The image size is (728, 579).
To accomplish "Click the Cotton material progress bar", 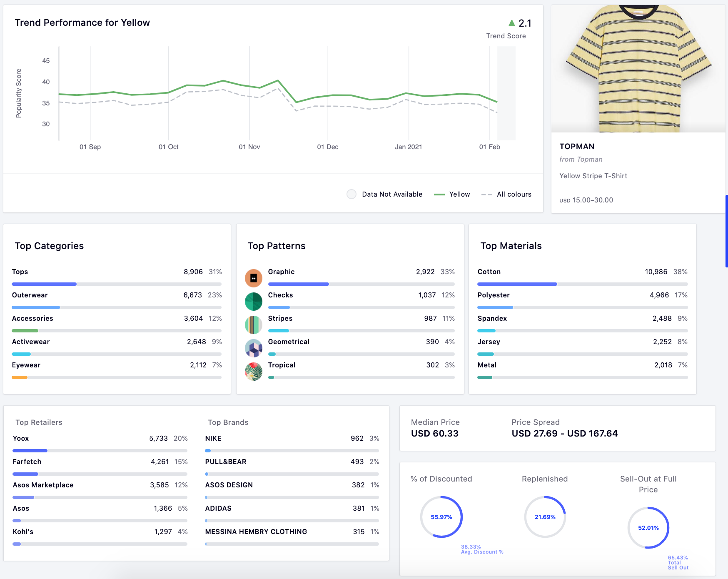I will [582, 284].
